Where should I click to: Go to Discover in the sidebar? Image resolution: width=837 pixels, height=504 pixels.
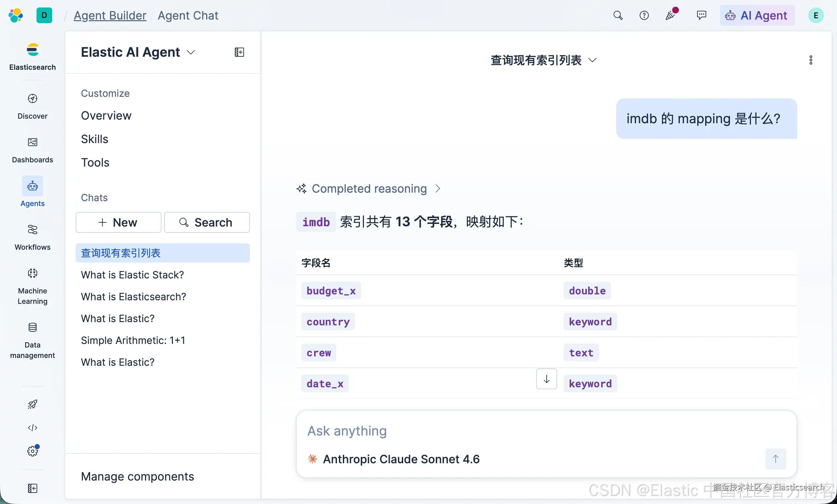(33, 106)
